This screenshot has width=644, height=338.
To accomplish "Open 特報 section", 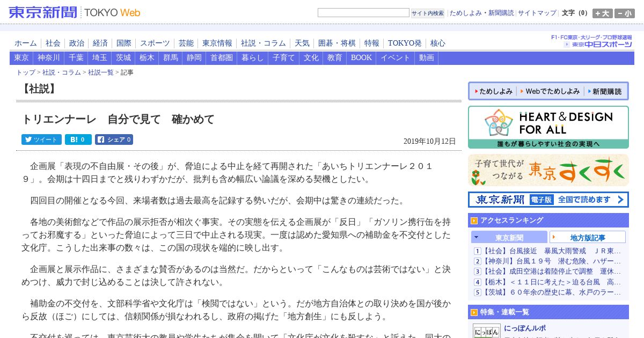I will point(372,43).
